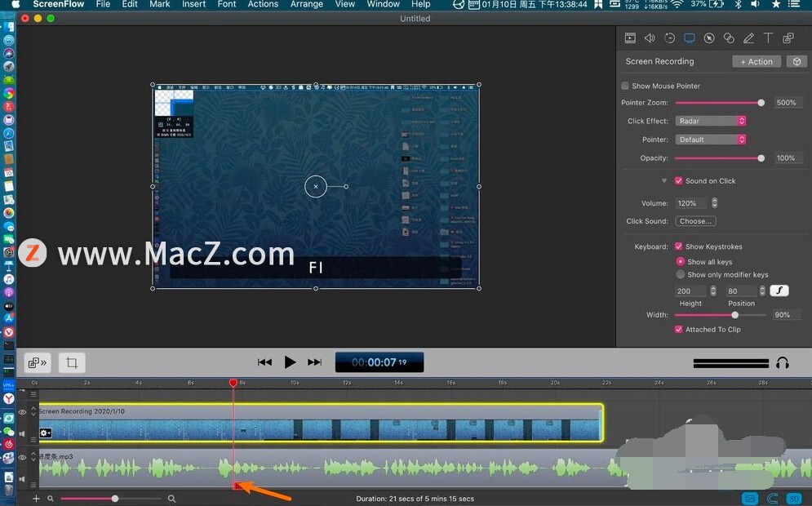This screenshot has width=812, height=506.
Task: Click the + Action button
Action: tap(757, 61)
